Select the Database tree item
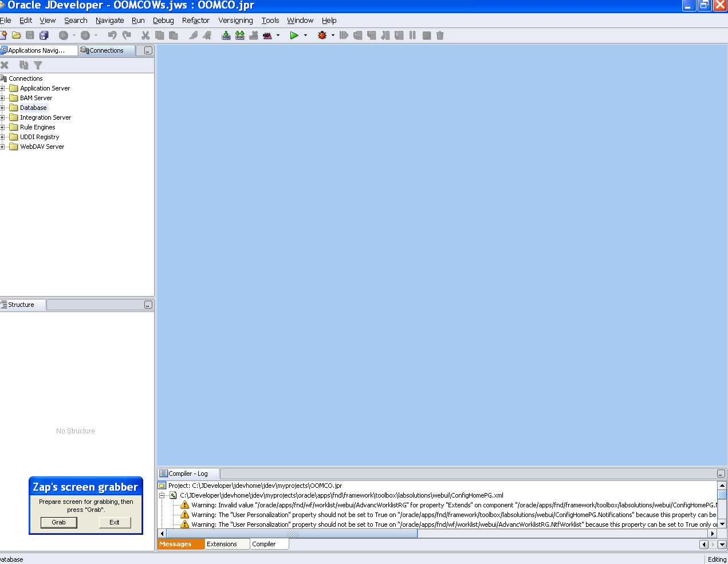Viewport: 728px width, 564px height. (33, 108)
